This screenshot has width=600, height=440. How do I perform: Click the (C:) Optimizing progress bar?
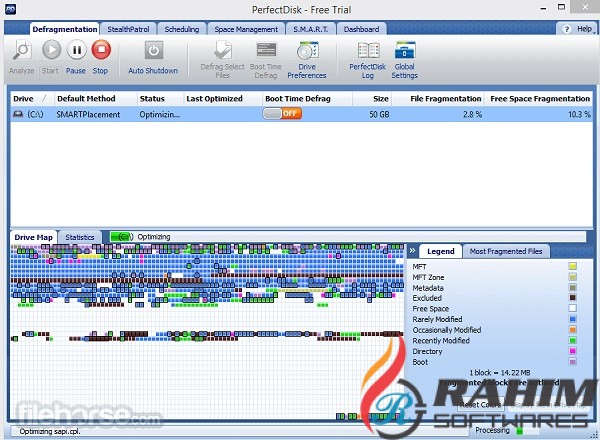[347, 237]
